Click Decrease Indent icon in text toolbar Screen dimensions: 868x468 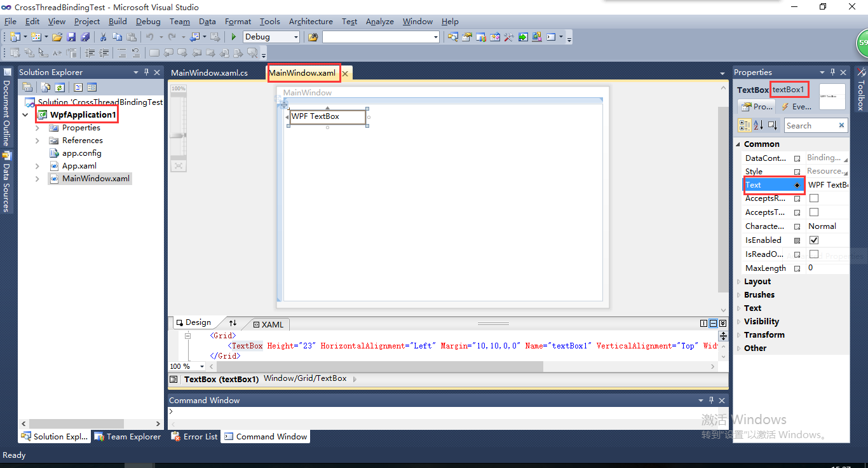pyautogui.click(x=90, y=53)
